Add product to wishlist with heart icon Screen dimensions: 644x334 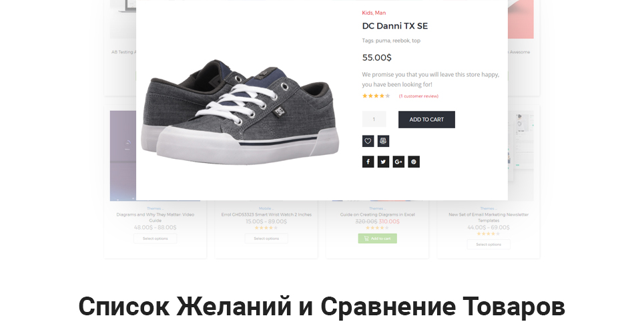tap(368, 141)
